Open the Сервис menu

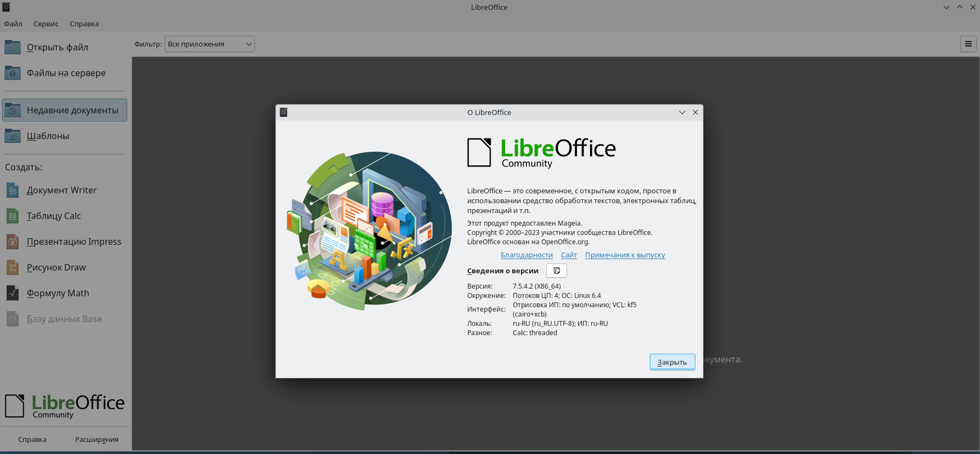[46, 24]
